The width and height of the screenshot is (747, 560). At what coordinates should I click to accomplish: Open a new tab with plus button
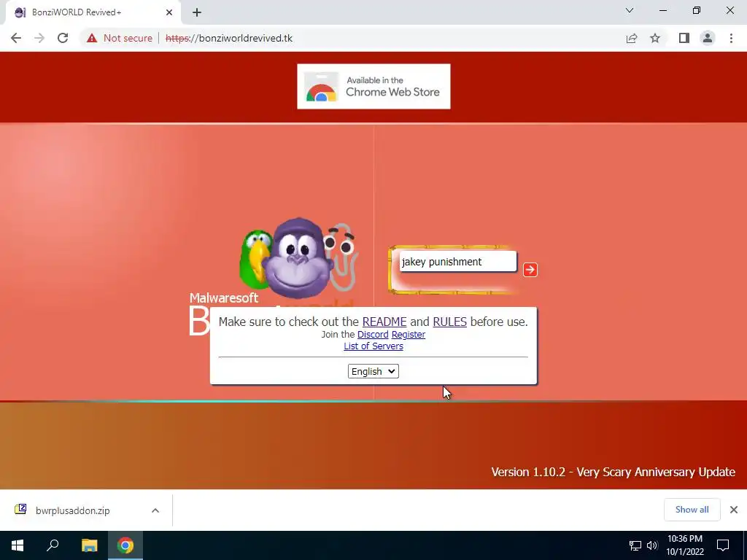[x=197, y=12]
